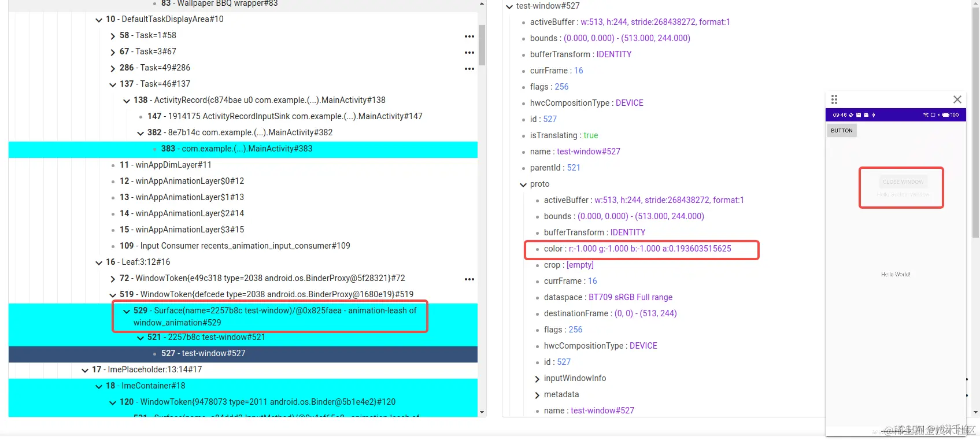Viewport: 980px width, 440px height.
Task: Collapse the 16 - Leaf:3:12#16 node
Action: click(99, 262)
